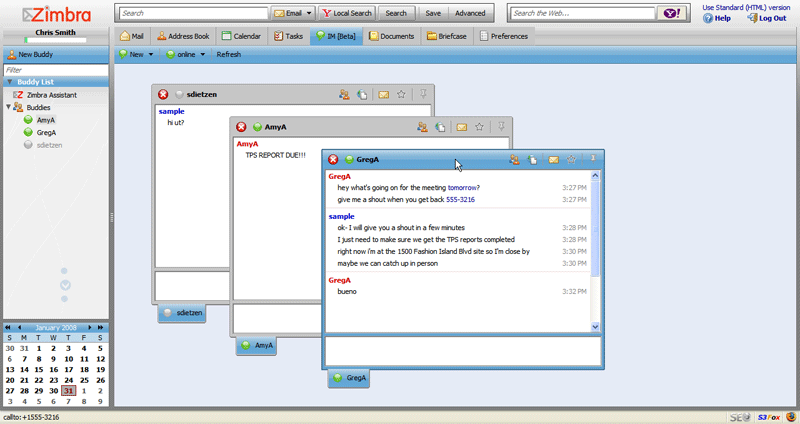Click the Search the Web field
800x424 pixels.
click(x=583, y=13)
